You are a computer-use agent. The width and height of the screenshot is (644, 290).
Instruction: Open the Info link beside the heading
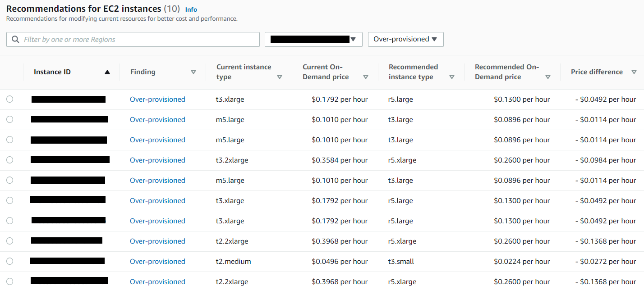(191, 9)
